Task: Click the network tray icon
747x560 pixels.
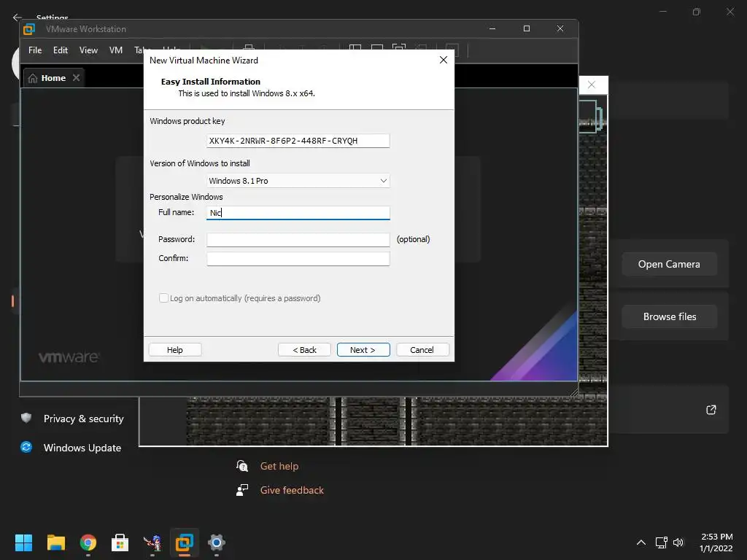Action: click(661, 542)
